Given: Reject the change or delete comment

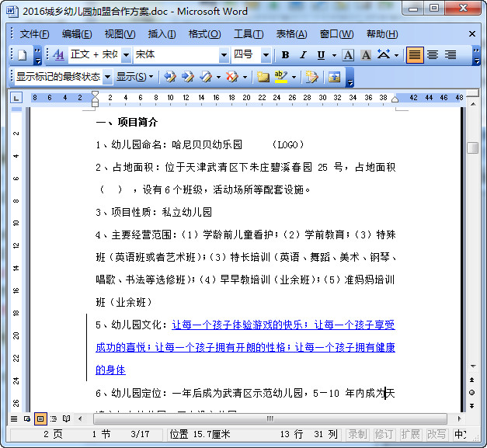Looking at the screenshot, I should pos(232,76).
